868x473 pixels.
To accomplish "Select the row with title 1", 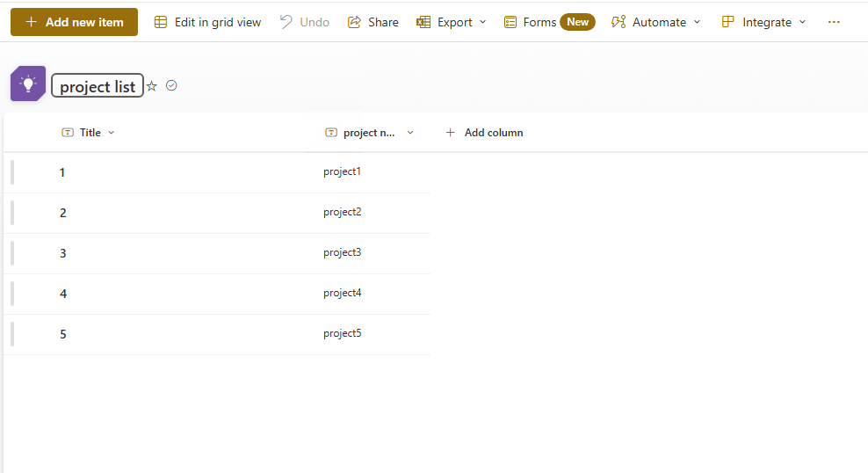I will tap(217, 173).
